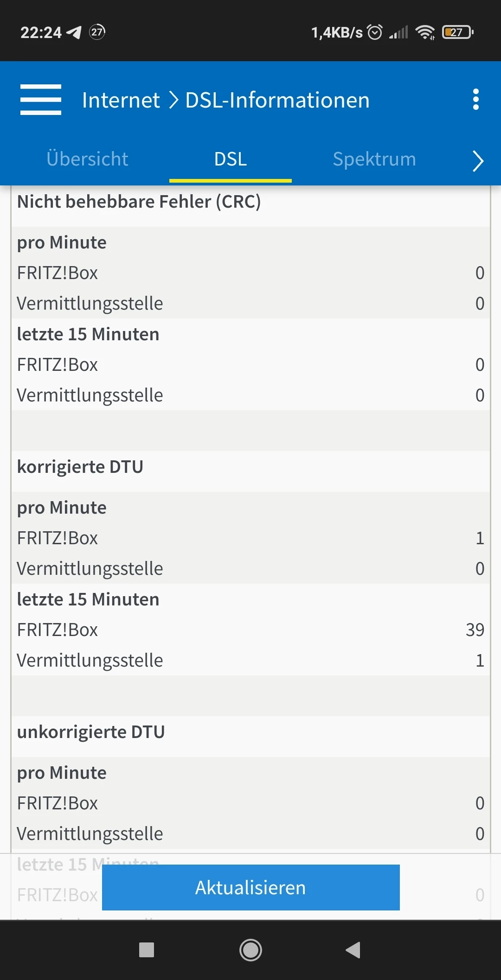Tap the Internet breadcrumb title
This screenshot has height=980, width=501.
pyautogui.click(x=121, y=100)
